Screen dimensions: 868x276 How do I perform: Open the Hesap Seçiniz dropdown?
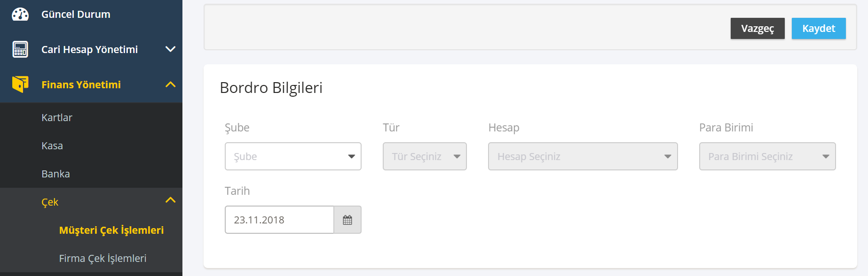click(583, 156)
